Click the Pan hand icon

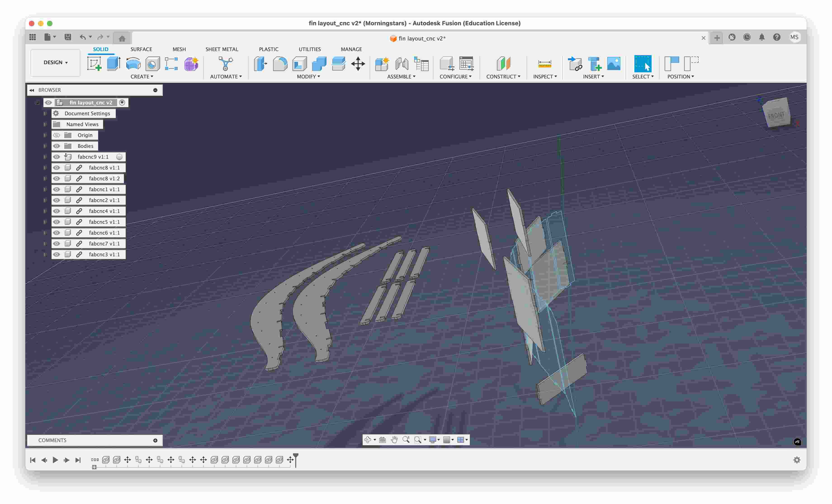click(x=394, y=440)
